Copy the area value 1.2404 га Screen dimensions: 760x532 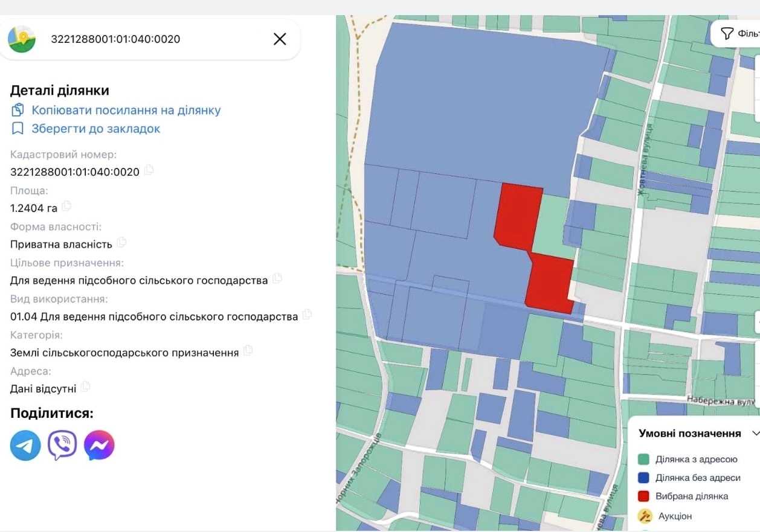point(66,207)
